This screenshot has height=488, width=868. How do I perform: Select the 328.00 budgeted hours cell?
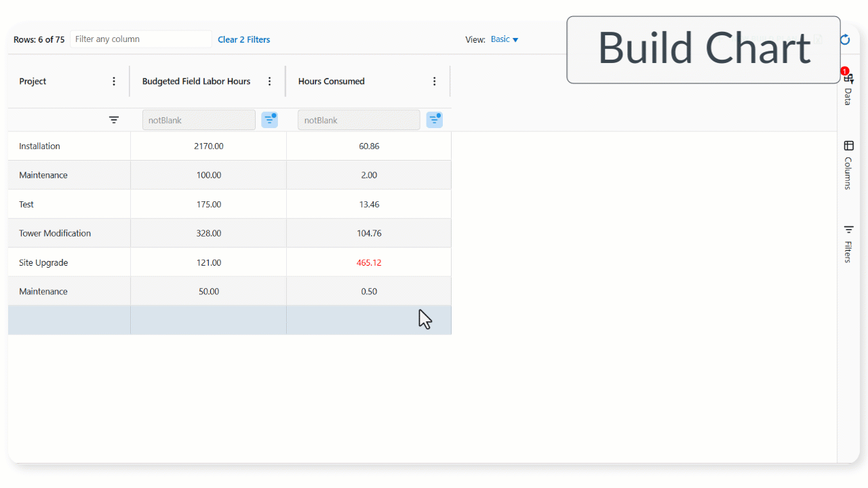click(x=208, y=233)
